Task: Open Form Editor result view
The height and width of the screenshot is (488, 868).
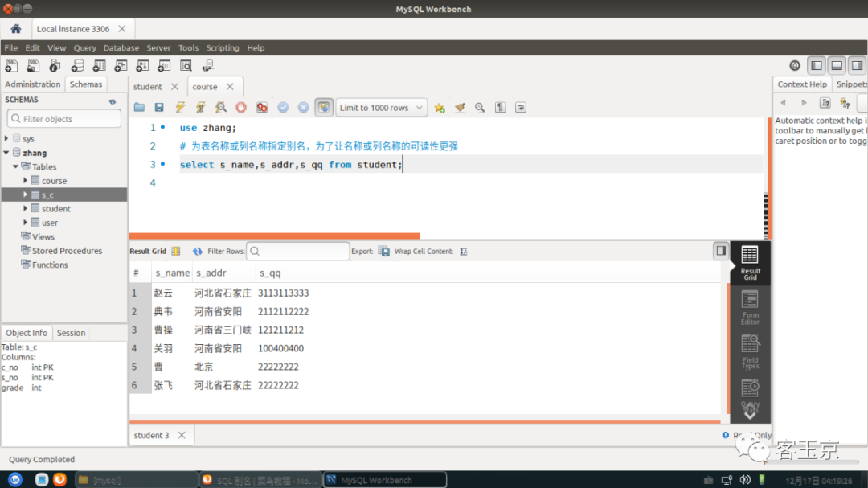Action: pyautogui.click(x=750, y=308)
